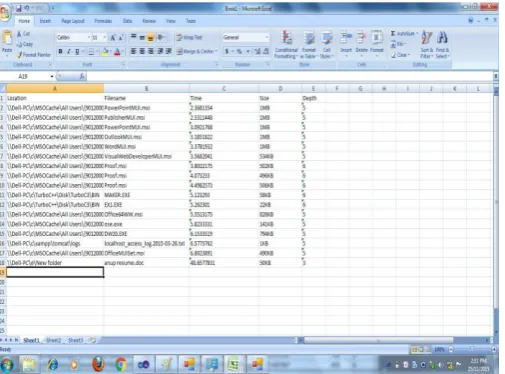Decrease decimal places
The image size is (505, 374).
pos(266,51)
